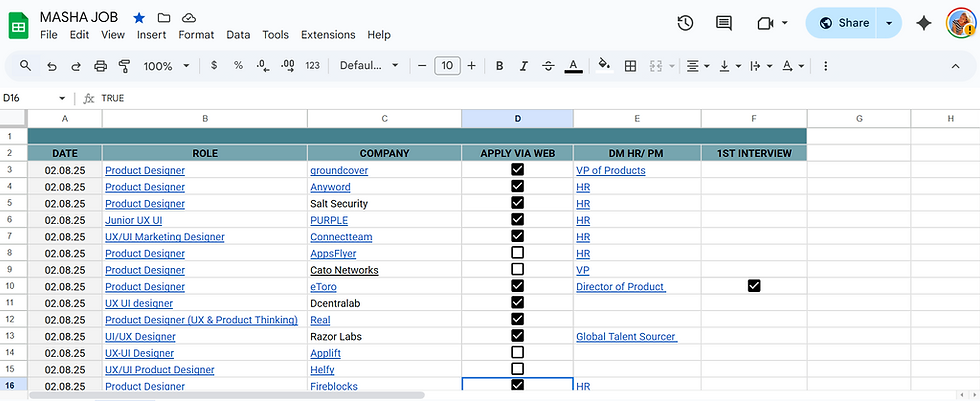
Task: Open the Format menu
Action: coord(196,35)
